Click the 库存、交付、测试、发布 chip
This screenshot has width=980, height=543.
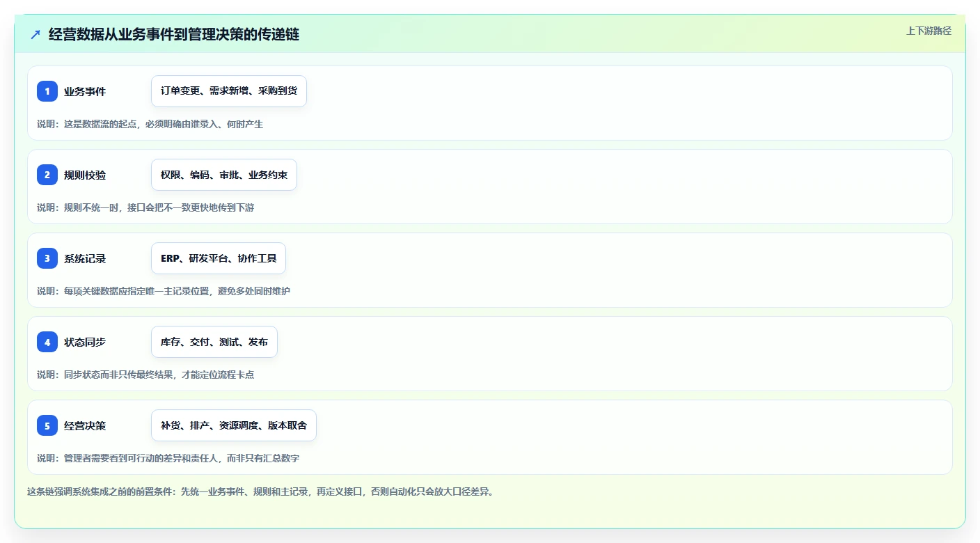214,342
